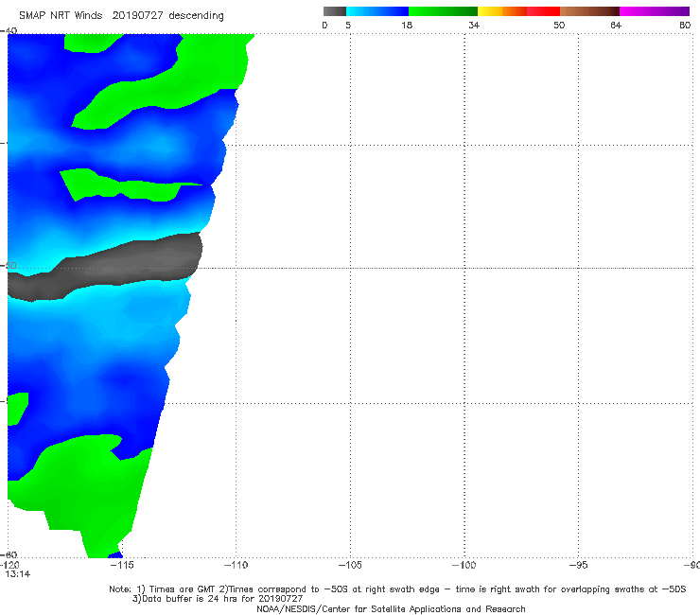Click the 'Data buffer is 24 hrs' note

pos(218,599)
